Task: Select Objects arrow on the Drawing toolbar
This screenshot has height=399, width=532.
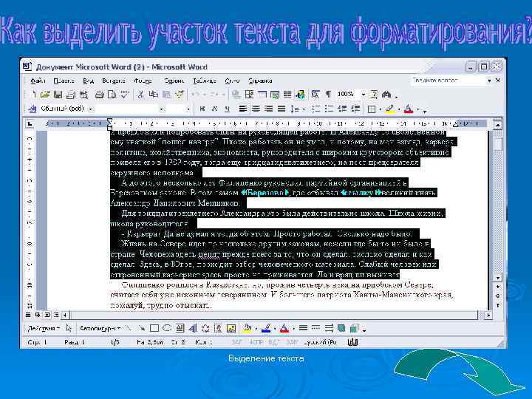Action: point(69,328)
